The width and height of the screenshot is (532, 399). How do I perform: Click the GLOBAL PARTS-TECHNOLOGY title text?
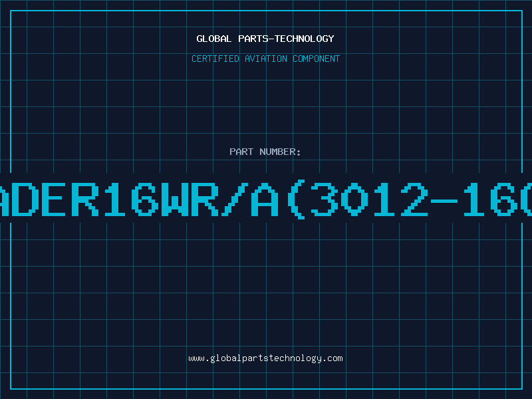[265, 39]
